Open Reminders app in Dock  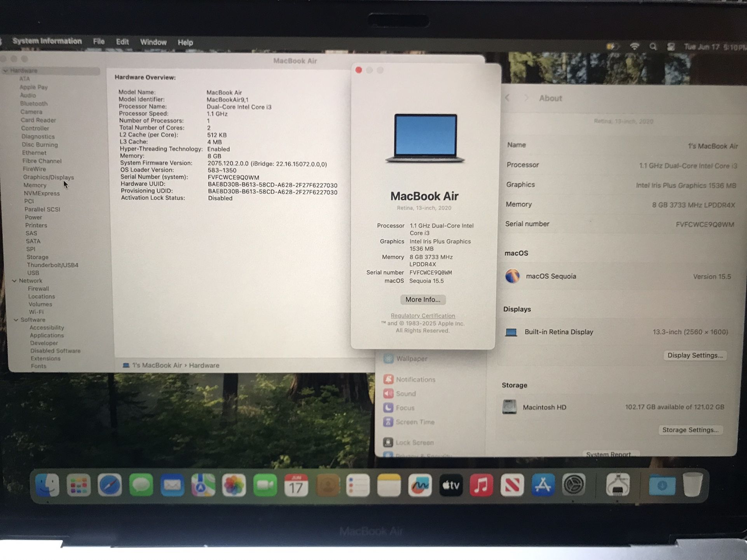[358, 485]
